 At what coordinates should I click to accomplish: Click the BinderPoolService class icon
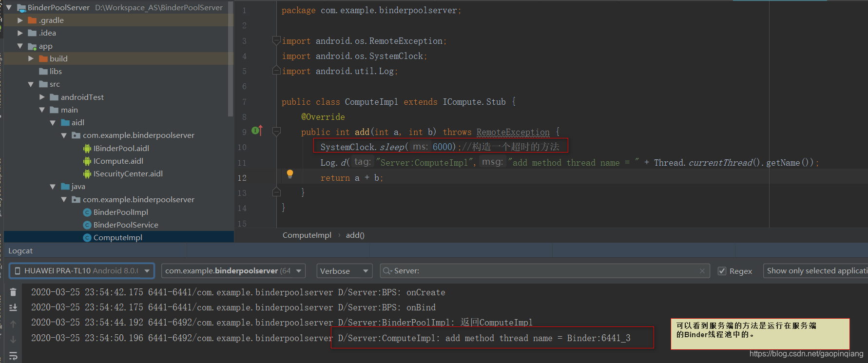87,225
